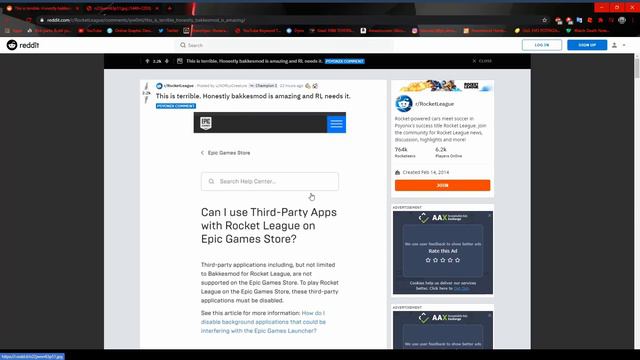
Task: Click the Psyonix Comment flair in the top bar
Action: click(x=344, y=61)
